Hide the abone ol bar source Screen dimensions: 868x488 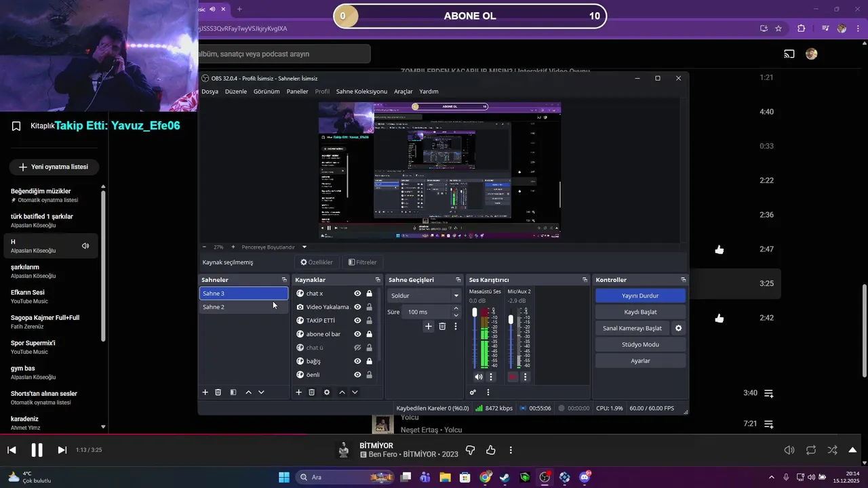pos(357,334)
